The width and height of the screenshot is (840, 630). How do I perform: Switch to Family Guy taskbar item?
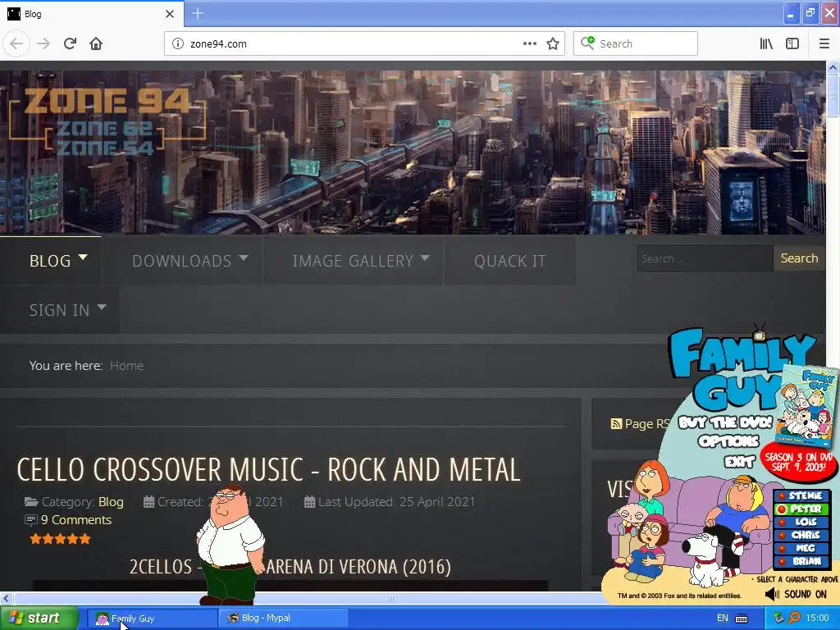click(x=152, y=619)
